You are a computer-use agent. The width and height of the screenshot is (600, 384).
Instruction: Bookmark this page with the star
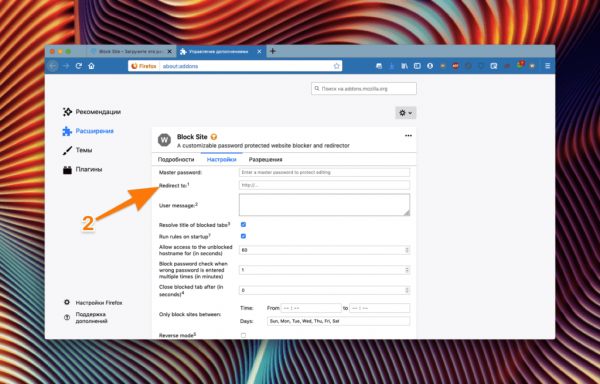336,66
